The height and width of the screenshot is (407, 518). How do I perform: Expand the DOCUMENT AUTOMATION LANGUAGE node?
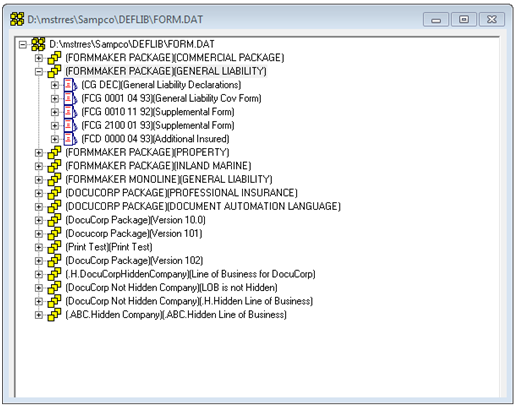39,207
